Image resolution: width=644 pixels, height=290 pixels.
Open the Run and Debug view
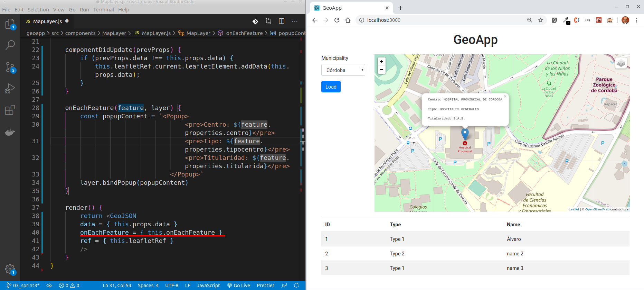pyautogui.click(x=10, y=89)
